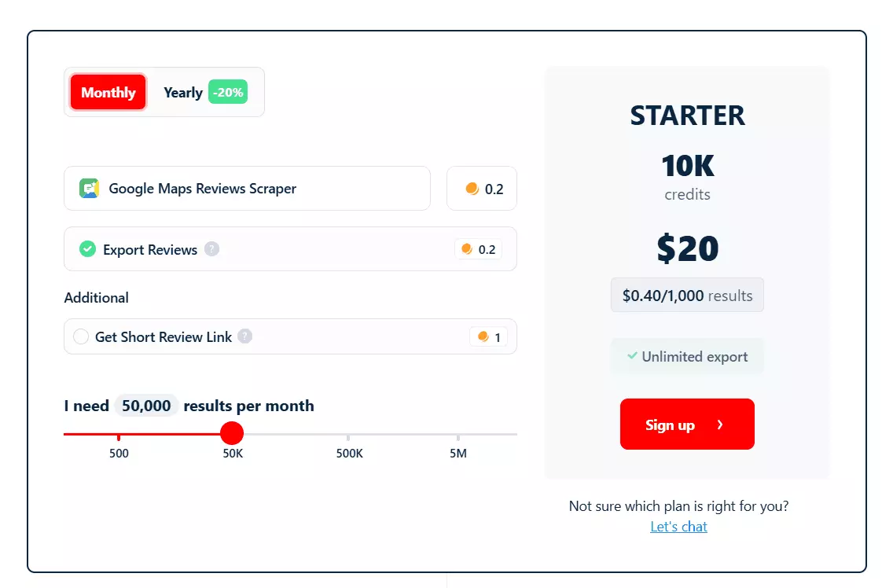Open the Let's chat link
The height and width of the screenshot is (588, 882).
(678, 526)
